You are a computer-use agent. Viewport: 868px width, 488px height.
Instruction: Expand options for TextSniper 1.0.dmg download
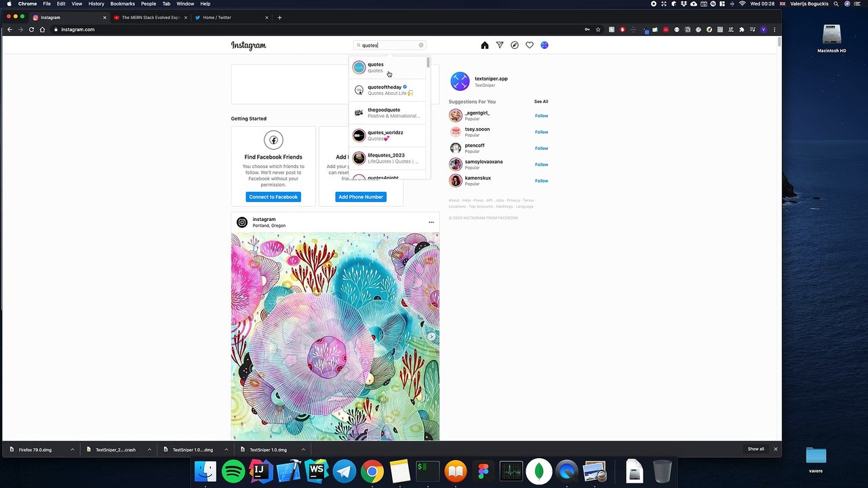point(303,449)
